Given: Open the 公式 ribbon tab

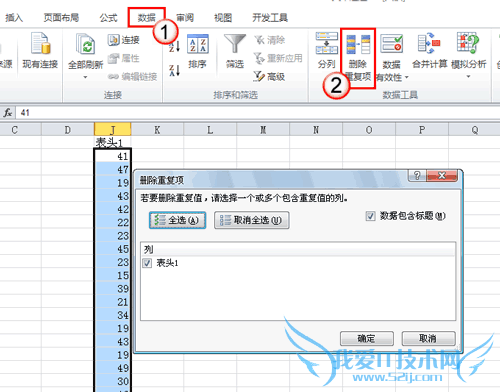Looking at the screenshot, I should (x=109, y=17).
